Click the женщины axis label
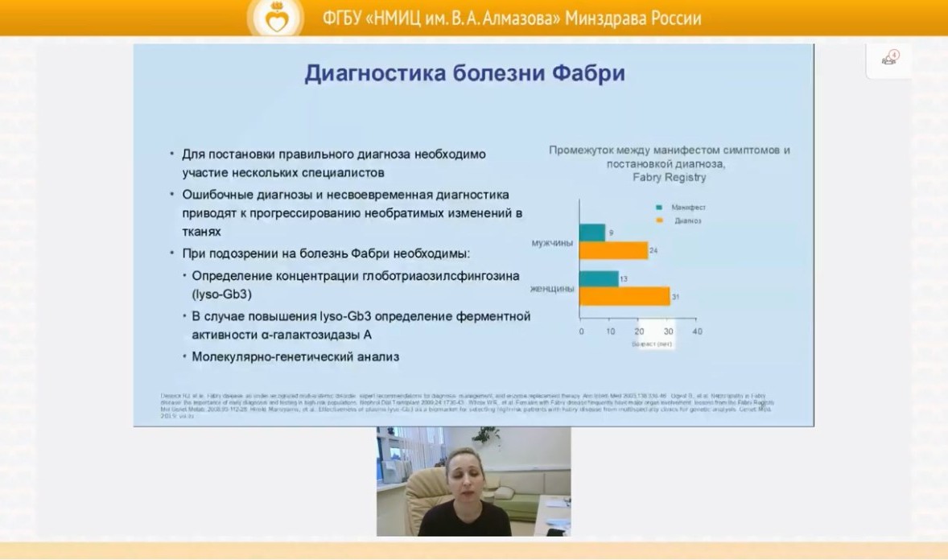The image size is (948, 560). click(x=551, y=288)
